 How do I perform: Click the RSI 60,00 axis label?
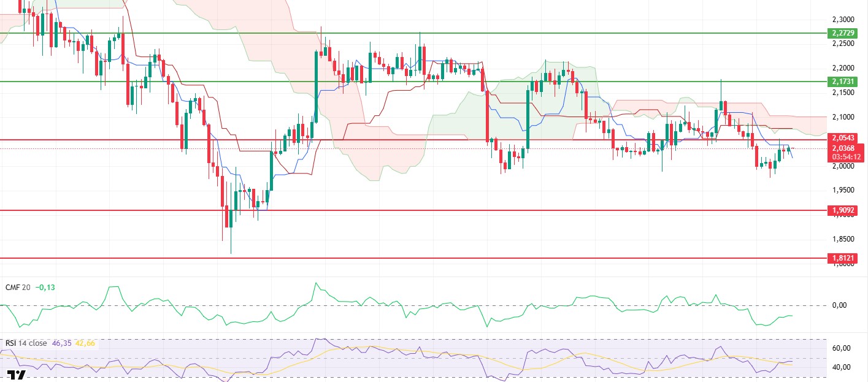pos(841,348)
